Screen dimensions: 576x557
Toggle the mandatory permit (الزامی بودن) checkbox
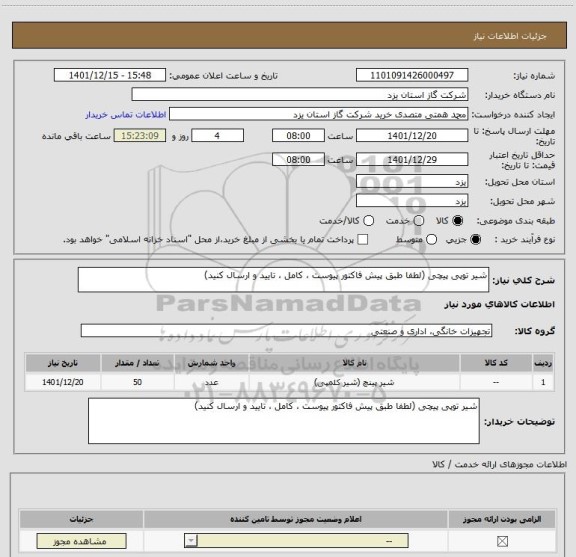tap(502, 541)
